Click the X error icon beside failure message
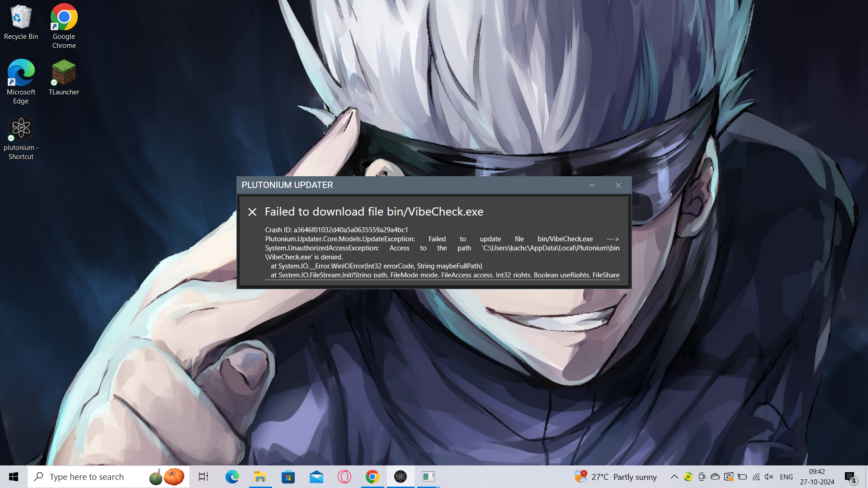 [252, 212]
